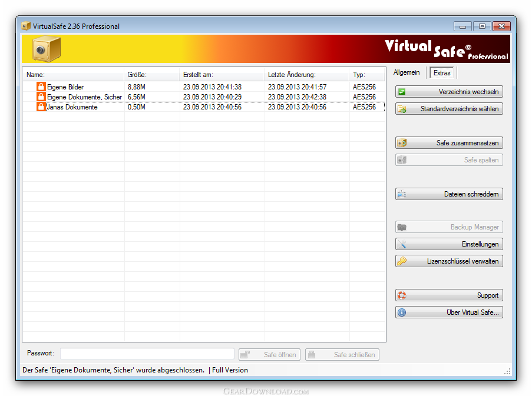This screenshot has height=396, width=532.
Task: Click the key icon on Lizenzschlüssel verwalten
Action: [402, 261]
